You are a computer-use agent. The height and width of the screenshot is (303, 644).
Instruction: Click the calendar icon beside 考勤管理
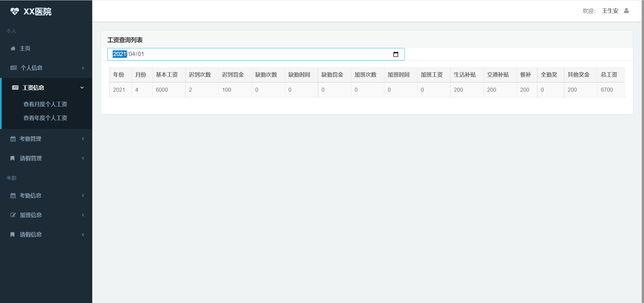pyautogui.click(x=13, y=139)
